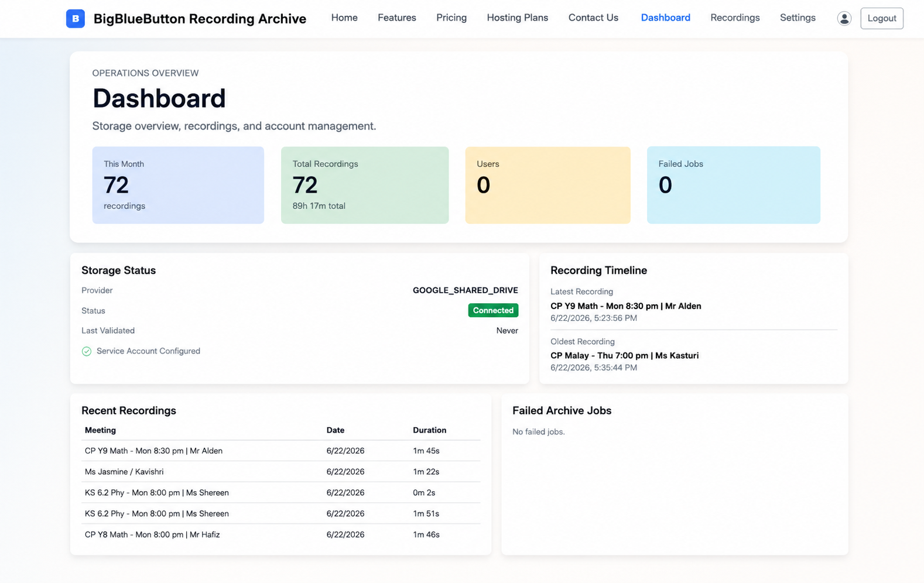This screenshot has width=924, height=583.
Task: Click the 'No failed jobs.' message
Action: click(x=538, y=432)
